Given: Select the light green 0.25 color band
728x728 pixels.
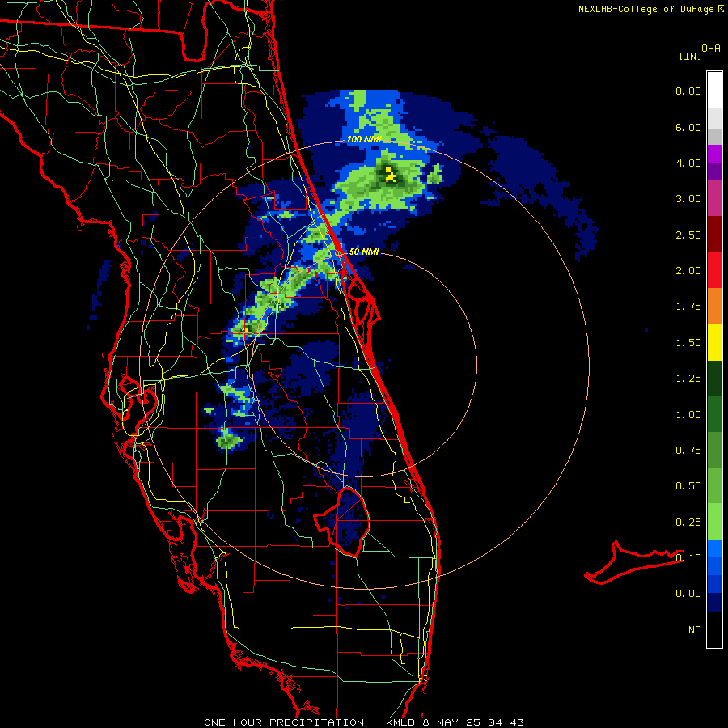Looking at the screenshot, I should tap(714, 522).
